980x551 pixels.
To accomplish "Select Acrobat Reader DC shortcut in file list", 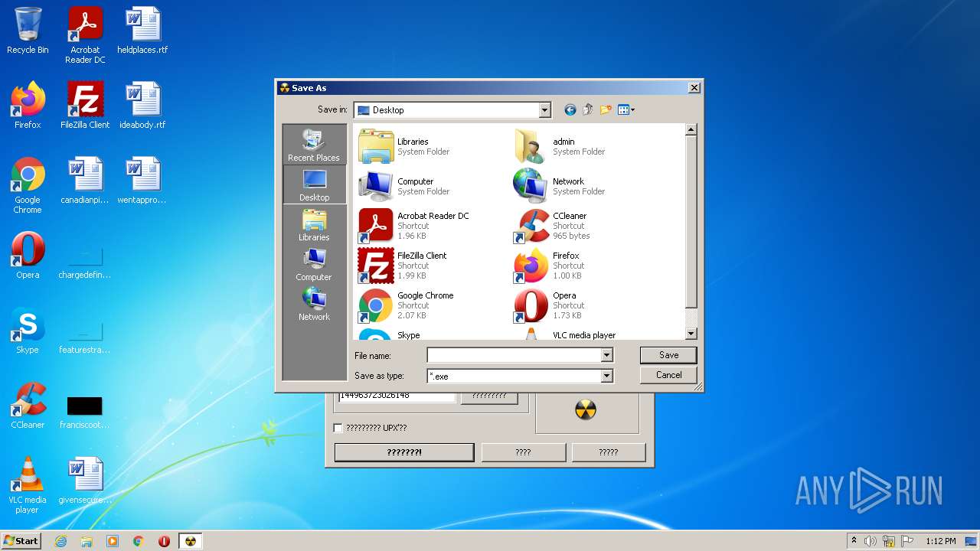I will [x=414, y=226].
